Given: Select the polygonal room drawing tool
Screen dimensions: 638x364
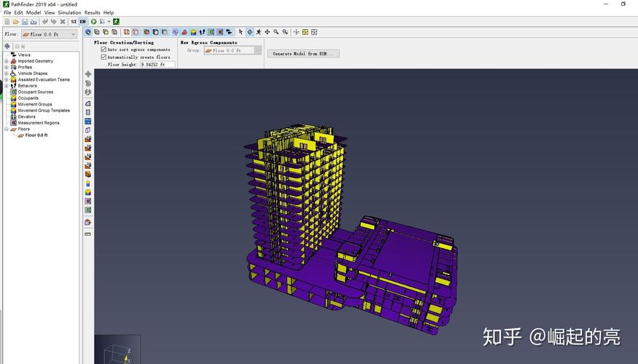Looking at the screenshot, I should pos(88,103).
